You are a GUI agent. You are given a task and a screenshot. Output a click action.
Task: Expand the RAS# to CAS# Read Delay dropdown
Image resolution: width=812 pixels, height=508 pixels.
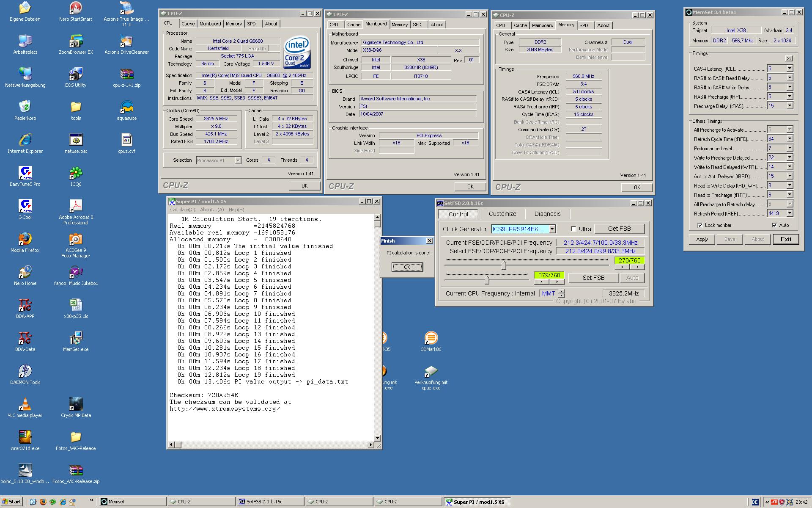(x=789, y=78)
